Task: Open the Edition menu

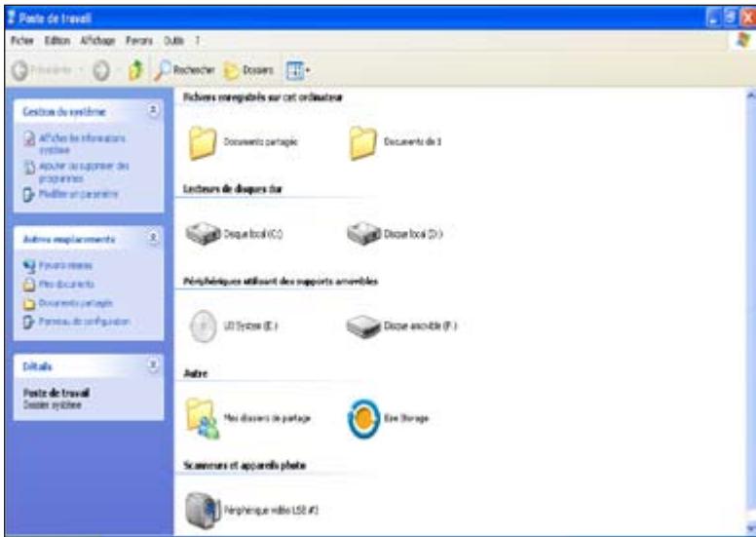Action: pyautogui.click(x=57, y=41)
